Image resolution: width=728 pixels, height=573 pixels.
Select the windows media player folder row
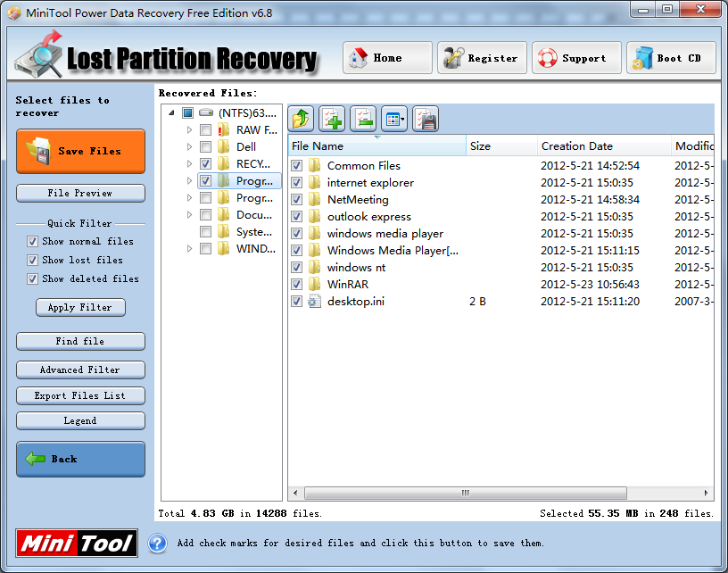click(501, 233)
